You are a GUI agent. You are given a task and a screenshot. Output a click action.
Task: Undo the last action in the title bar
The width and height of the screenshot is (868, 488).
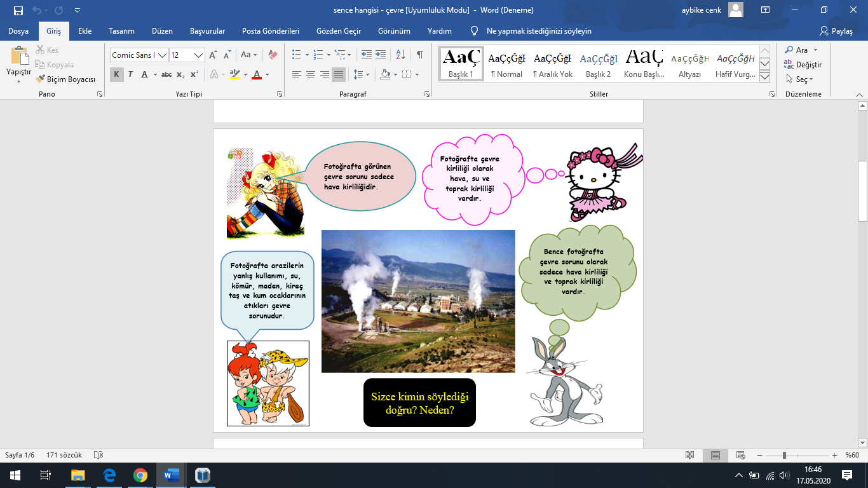click(x=37, y=10)
